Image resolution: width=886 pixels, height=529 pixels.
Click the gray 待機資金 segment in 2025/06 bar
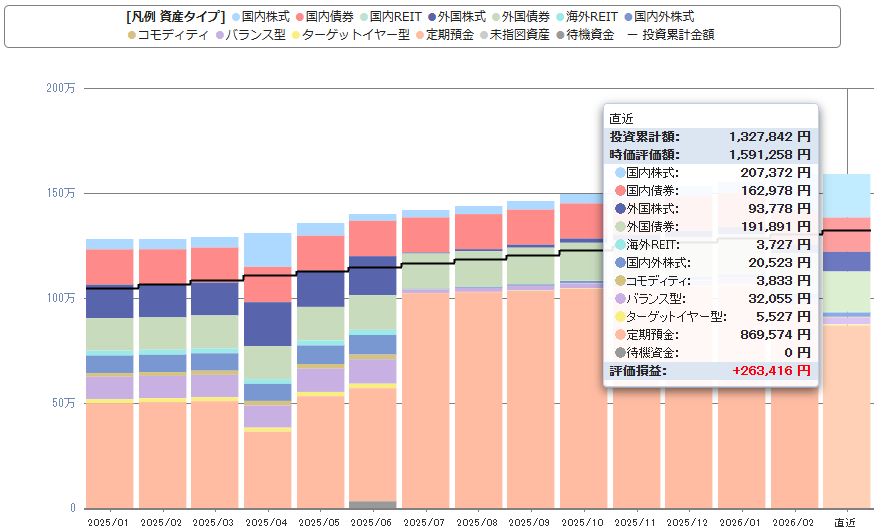pyautogui.click(x=371, y=504)
